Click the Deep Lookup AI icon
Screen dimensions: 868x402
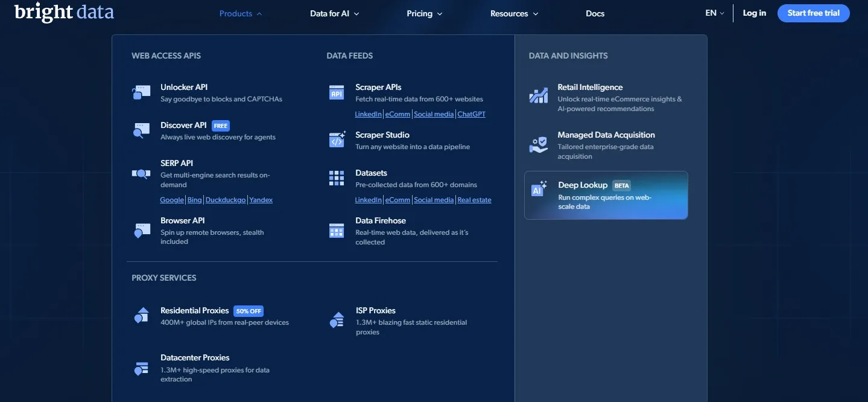pos(539,189)
